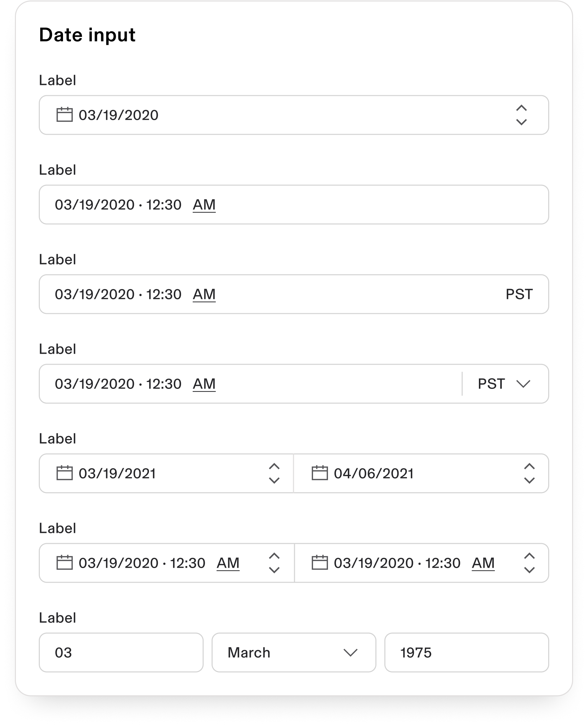Click the static PST timezone text
Viewport: 588px width, 726px height.
click(519, 294)
